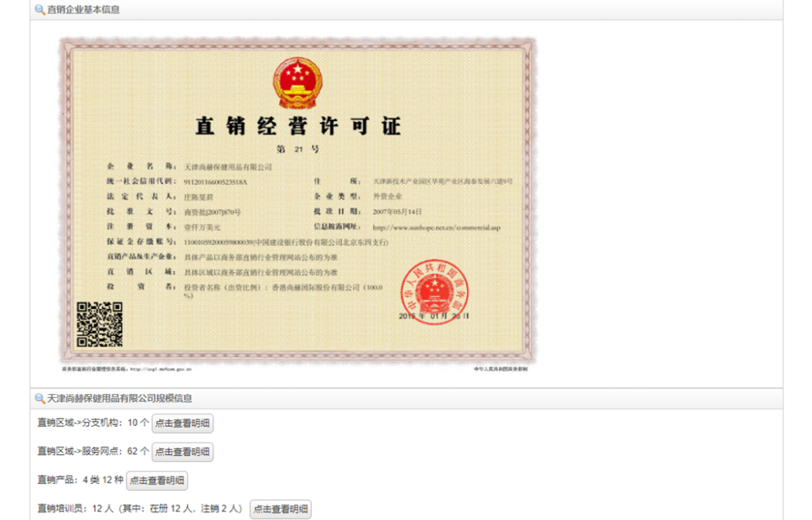
Task: Click the text 直销区域->服务网点: 62 个
Action: tap(93, 451)
